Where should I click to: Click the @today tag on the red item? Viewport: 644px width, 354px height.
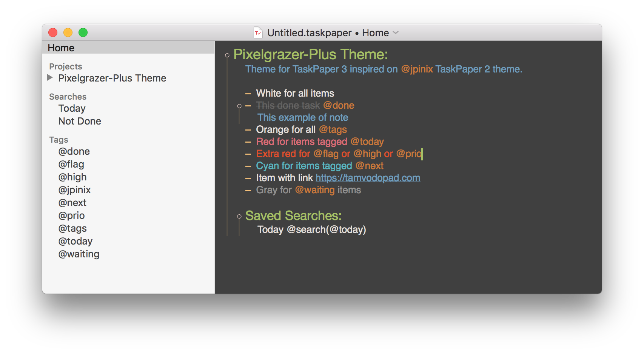(x=367, y=142)
